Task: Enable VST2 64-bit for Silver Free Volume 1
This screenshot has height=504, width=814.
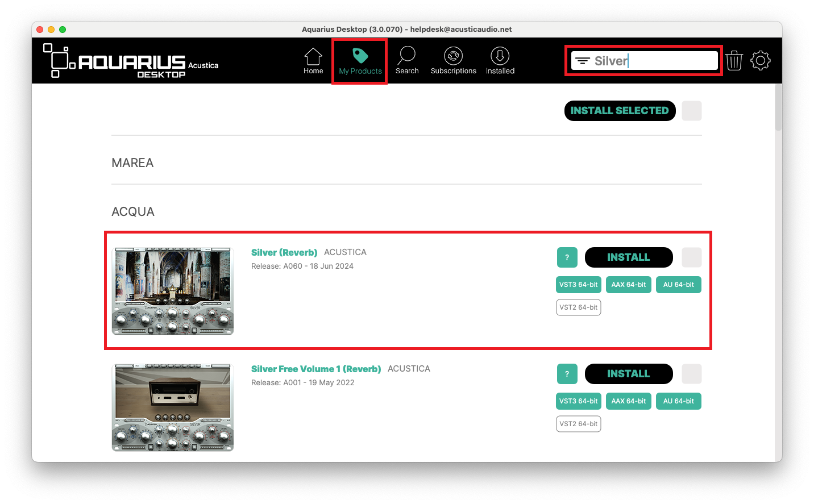Action: pos(579,424)
